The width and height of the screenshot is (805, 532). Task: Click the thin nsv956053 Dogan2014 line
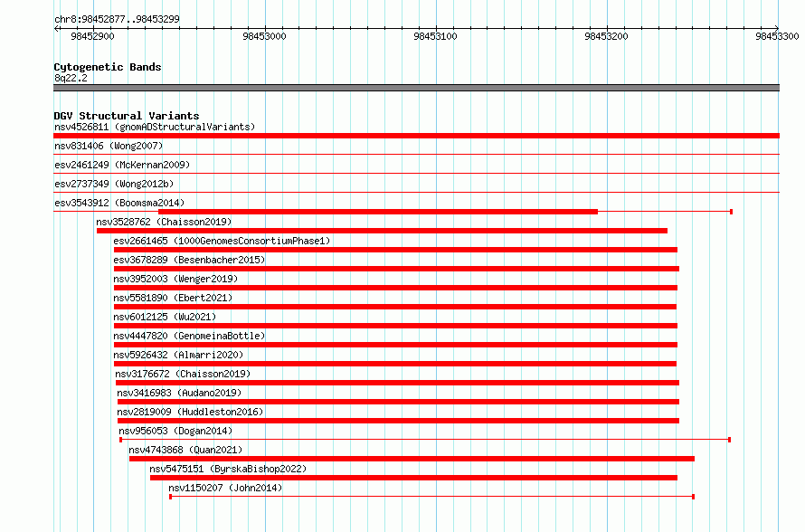coord(425,440)
